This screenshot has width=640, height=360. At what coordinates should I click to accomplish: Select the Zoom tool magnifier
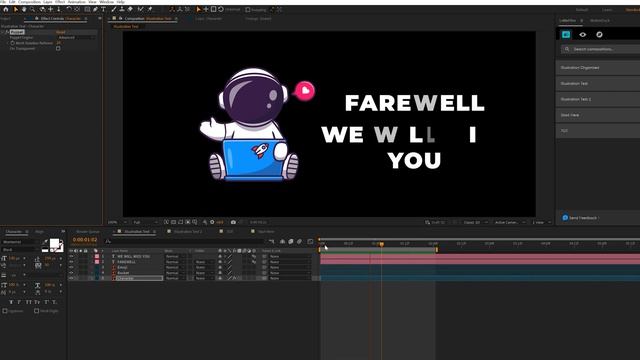click(x=32, y=9)
